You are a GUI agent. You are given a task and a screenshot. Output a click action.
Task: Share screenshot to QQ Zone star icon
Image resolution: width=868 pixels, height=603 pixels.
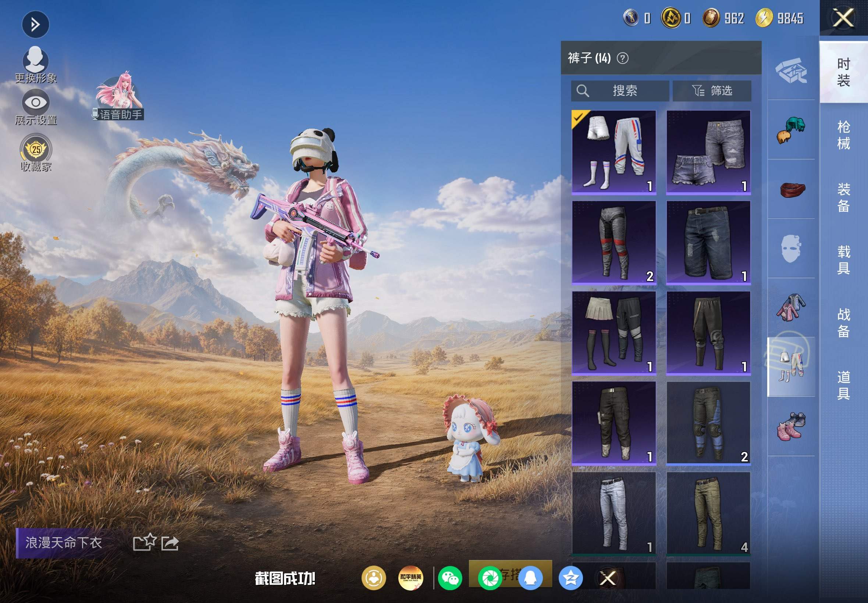pos(570,578)
